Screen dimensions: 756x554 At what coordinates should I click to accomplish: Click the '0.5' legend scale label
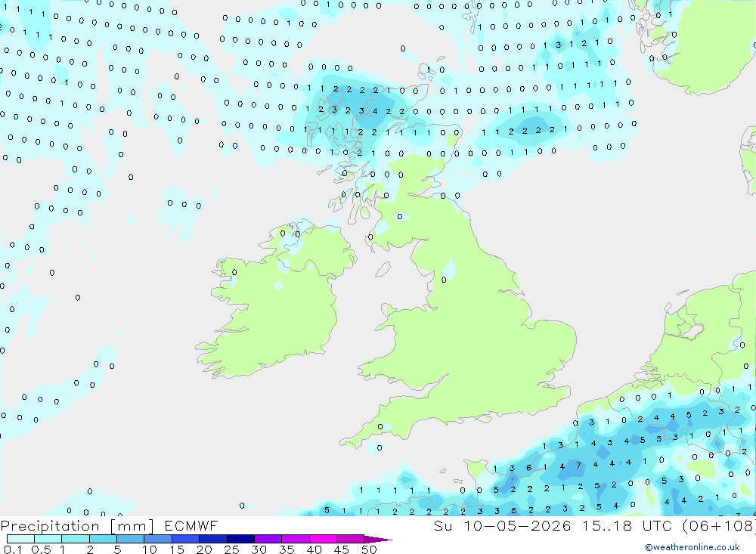coord(41,549)
